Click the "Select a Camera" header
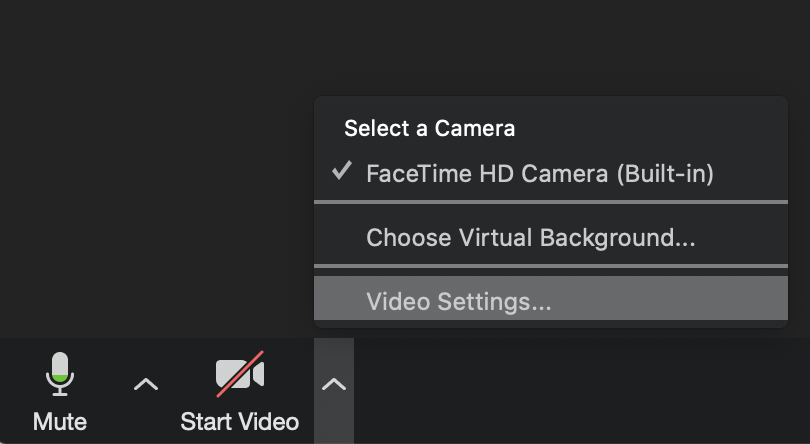This screenshot has width=810, height=444. coord(429,128)
